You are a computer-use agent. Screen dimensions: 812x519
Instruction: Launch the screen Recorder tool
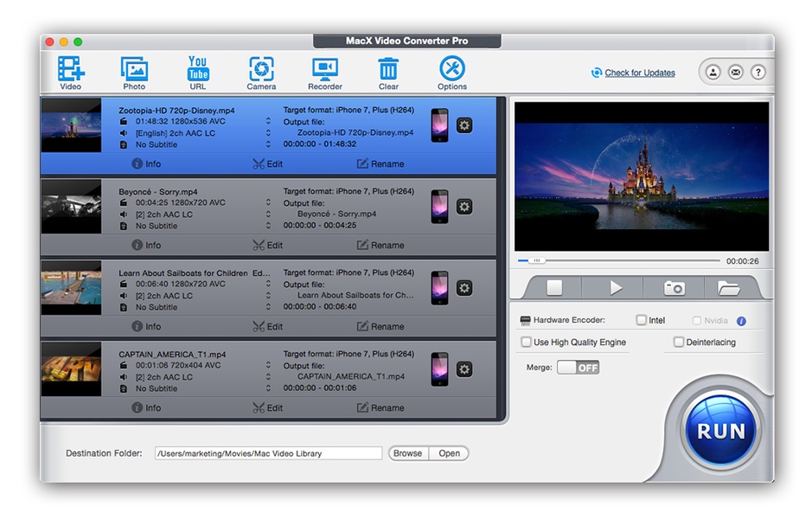324,69
